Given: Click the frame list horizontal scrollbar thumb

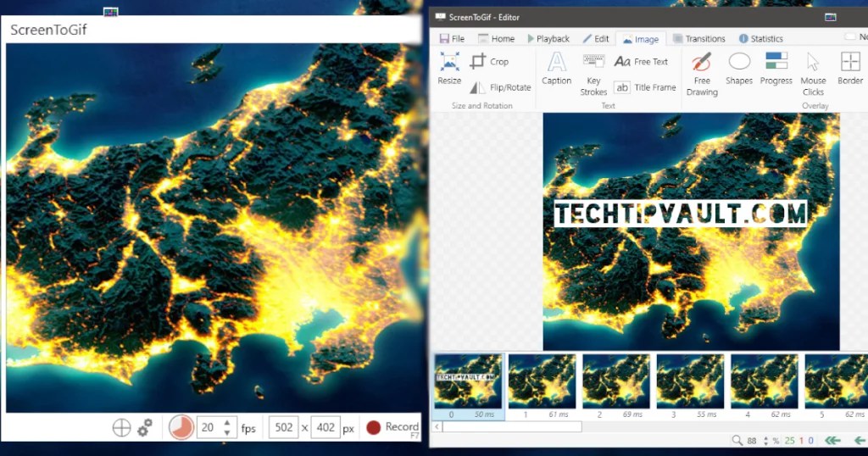Looking at the screenshot, I should tap(512, 426).
